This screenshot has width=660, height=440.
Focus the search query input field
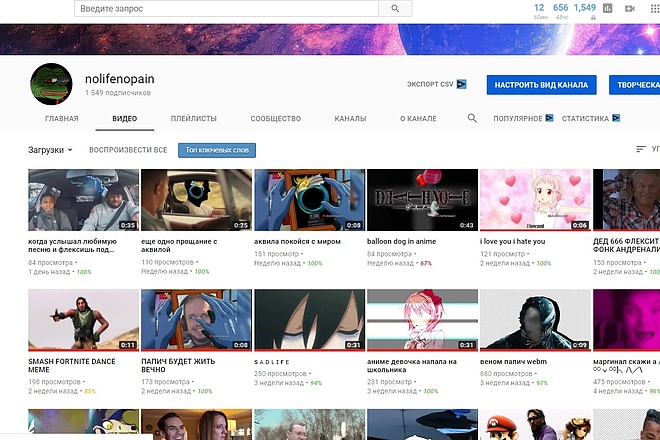226,8
